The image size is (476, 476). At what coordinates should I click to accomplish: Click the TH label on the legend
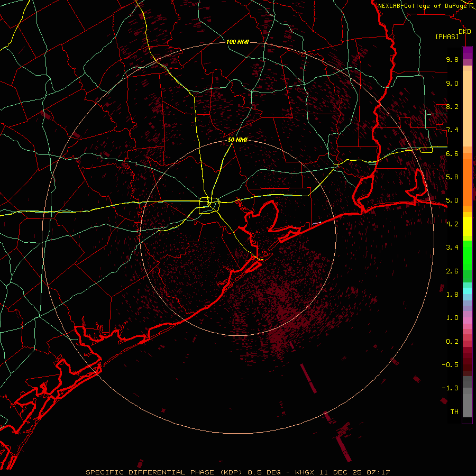454,412
